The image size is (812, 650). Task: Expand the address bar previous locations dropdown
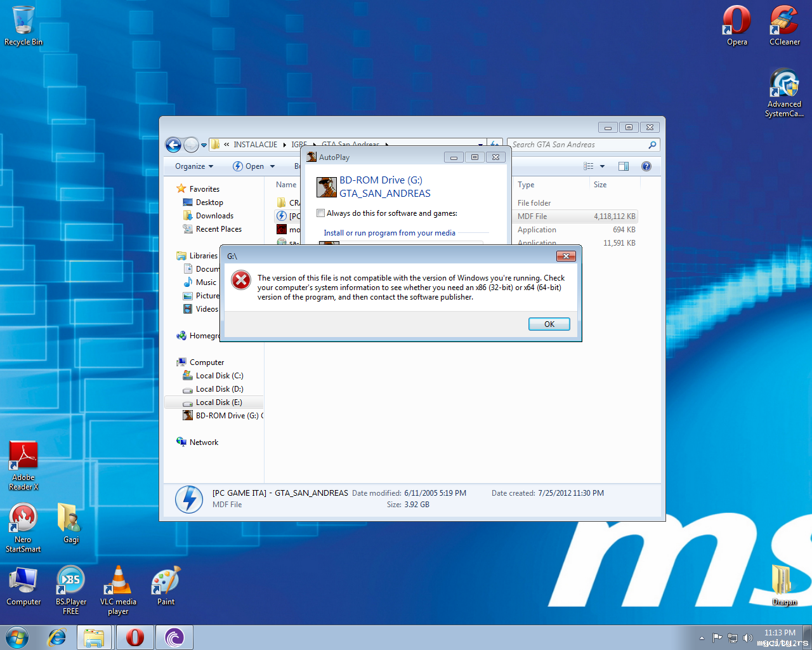480,145
